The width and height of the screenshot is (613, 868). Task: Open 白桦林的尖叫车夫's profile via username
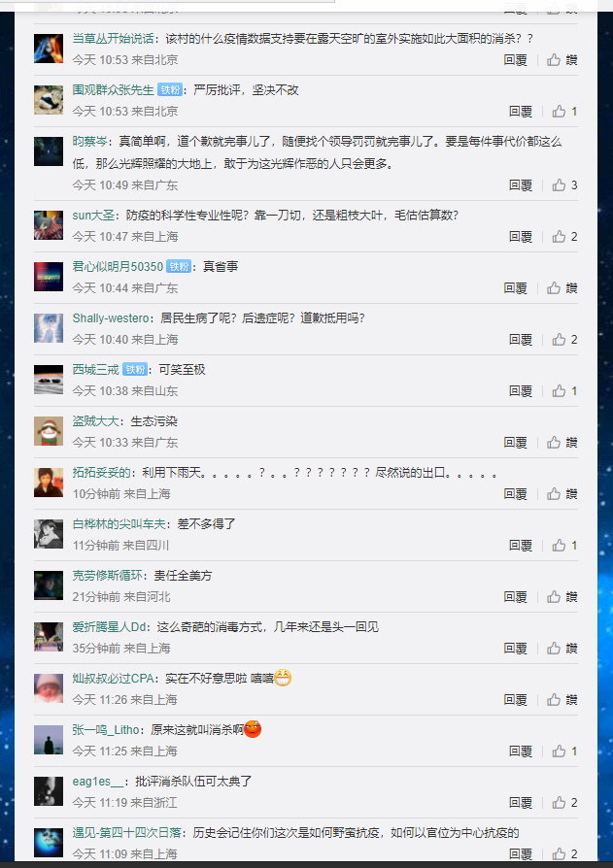[x=119, y=523]
